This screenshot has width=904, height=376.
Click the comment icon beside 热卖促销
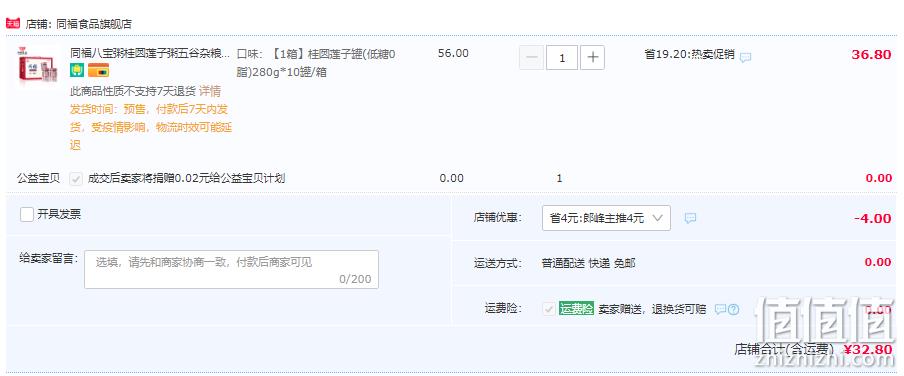click(x=745, y=57)
